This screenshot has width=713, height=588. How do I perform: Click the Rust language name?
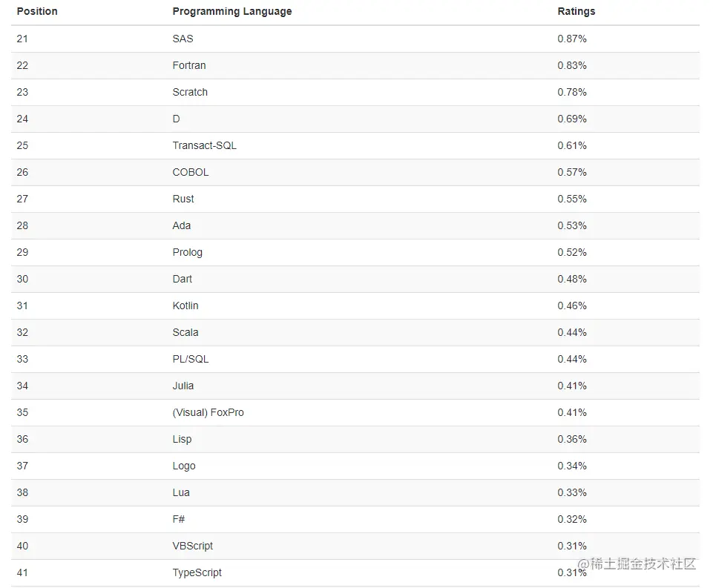click(183, 199)
